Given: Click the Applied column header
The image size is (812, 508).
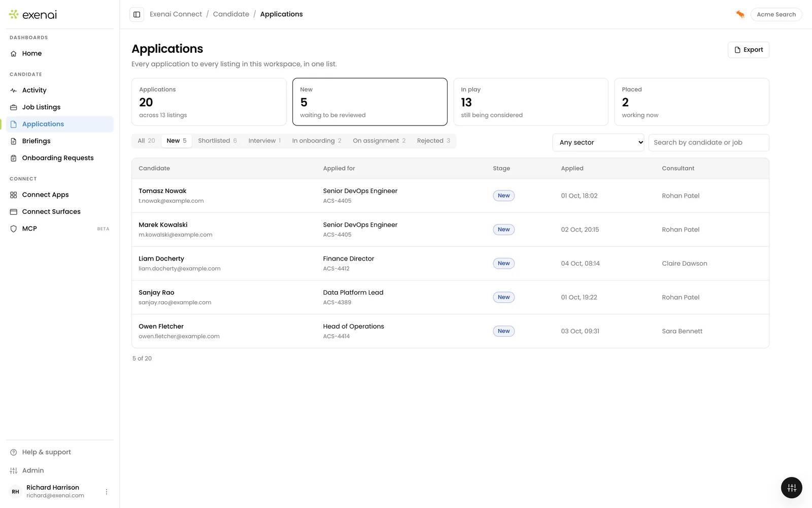Looking at the screenshot, I should point(572,169).
